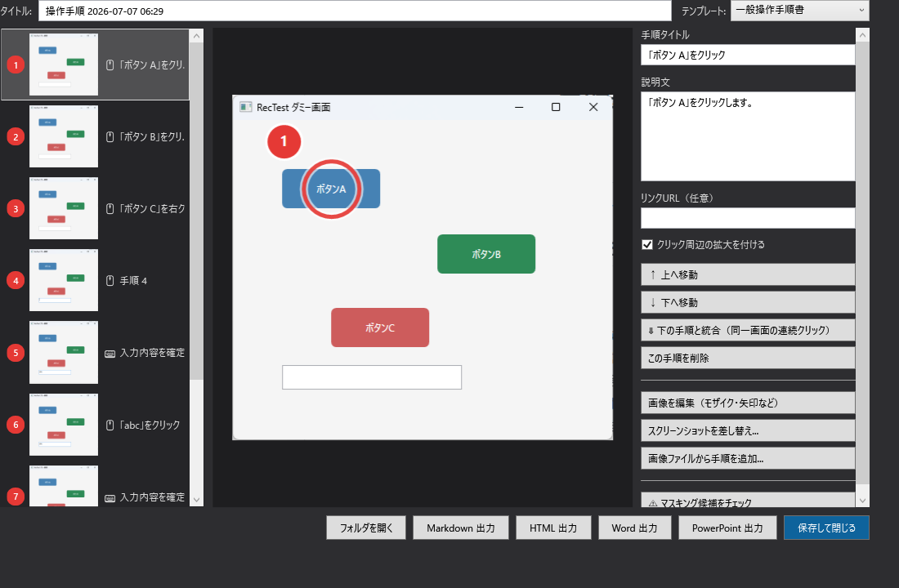Click the step list scroll down arrow

pyautogui.click(x=197, y=499)
